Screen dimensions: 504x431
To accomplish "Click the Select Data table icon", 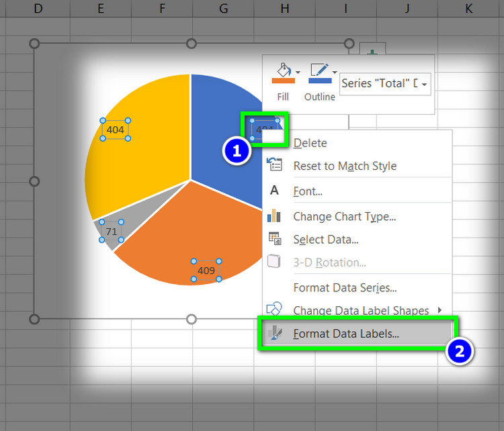I will pyautogui.click(x=275, y=238).
